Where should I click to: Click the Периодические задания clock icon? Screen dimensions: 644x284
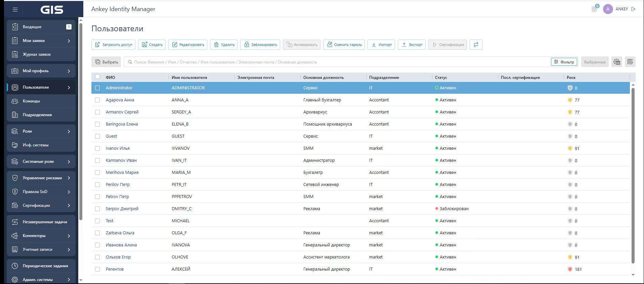(15, 266)
